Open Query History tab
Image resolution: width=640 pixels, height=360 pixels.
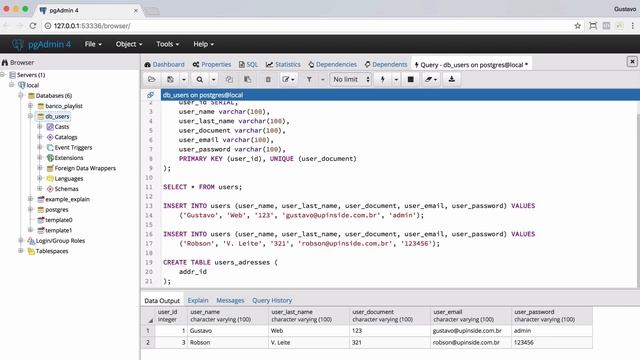click(x=272, y=300)
